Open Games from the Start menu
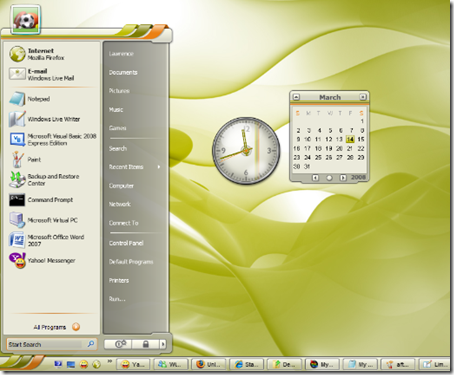The image size is (454, 375). [117, 128]
